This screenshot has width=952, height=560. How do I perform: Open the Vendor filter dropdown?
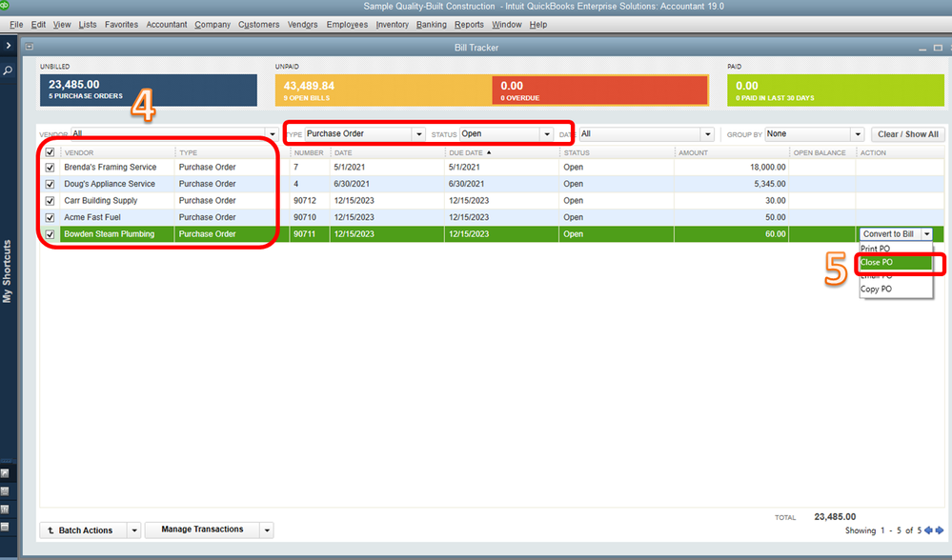(272, 134)
